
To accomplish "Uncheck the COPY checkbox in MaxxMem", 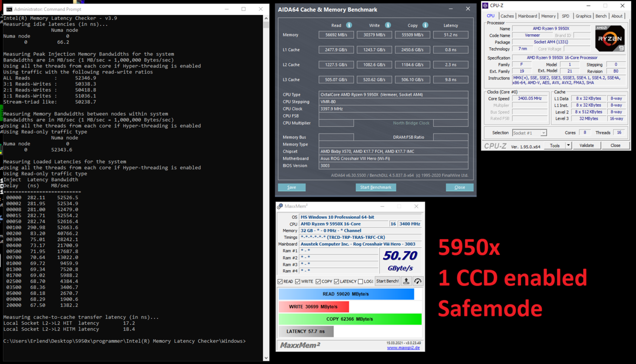I will 318,282.
